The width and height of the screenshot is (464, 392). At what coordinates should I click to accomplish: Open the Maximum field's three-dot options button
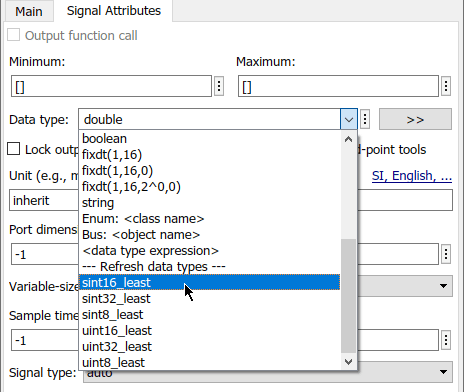click(446, 86)
